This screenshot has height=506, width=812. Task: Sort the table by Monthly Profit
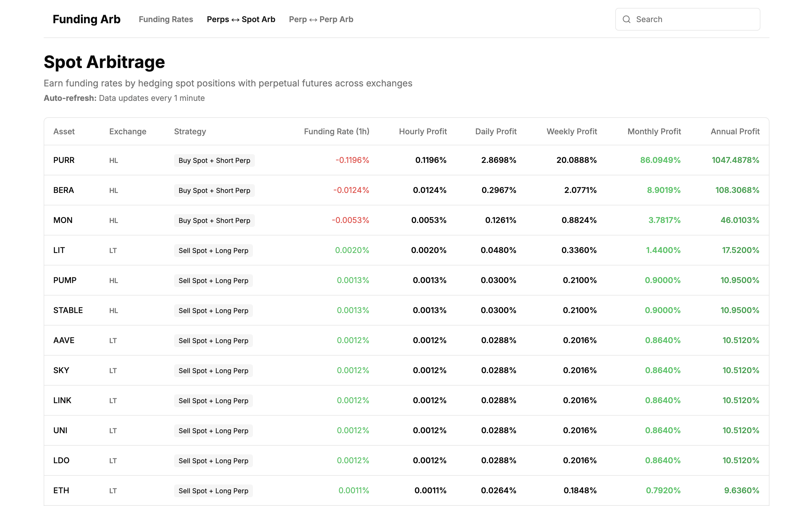coord(654,131)
